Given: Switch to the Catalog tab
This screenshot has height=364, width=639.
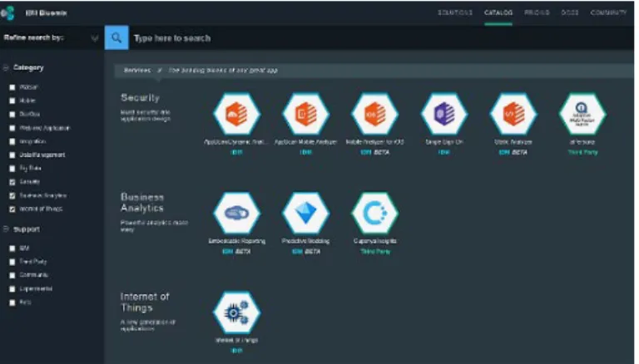Looking at the screenshot, I should (x=498, y=12).
